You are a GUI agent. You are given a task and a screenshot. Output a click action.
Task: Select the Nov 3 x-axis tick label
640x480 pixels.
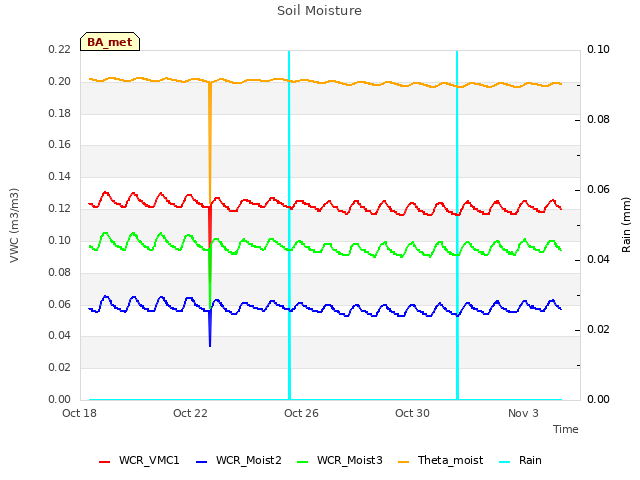[523, 413]
